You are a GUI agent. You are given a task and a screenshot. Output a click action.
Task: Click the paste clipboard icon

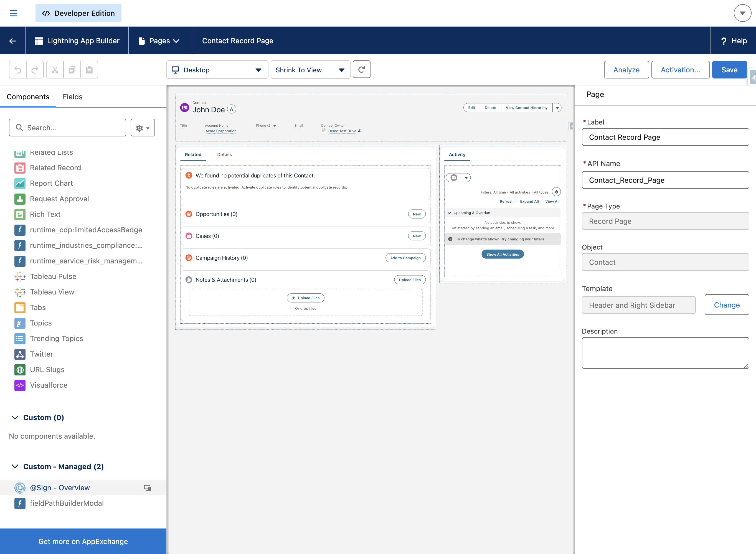(89, 70)
